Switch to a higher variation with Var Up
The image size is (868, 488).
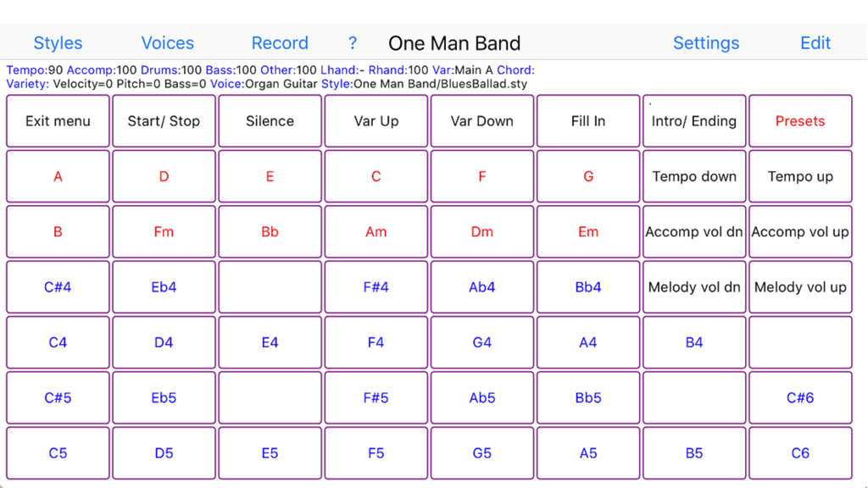[x=376, y=120]
